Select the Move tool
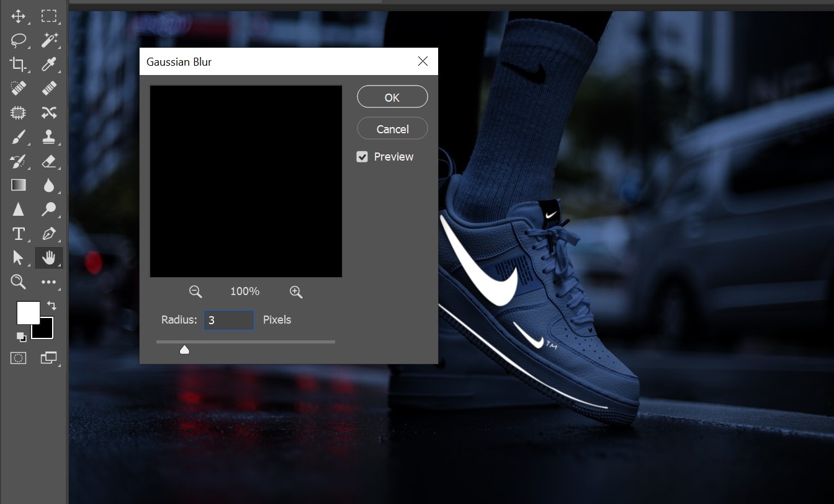The width and height of the screenshot is (834, 504). click(18, 16)
